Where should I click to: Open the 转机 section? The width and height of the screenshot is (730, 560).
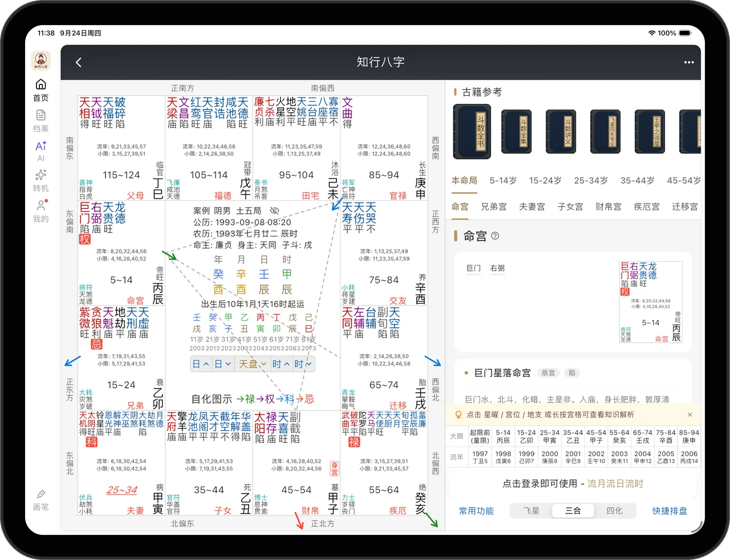pyautogui.click(x=40, y=181)
